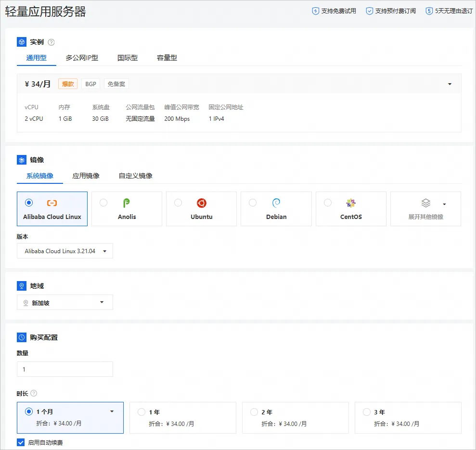
Task: Click the 爆款 tag
Action: tap(68, 84)
